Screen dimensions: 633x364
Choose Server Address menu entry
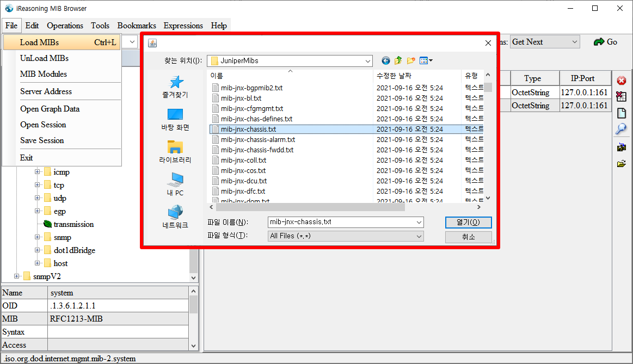[62, 91]
